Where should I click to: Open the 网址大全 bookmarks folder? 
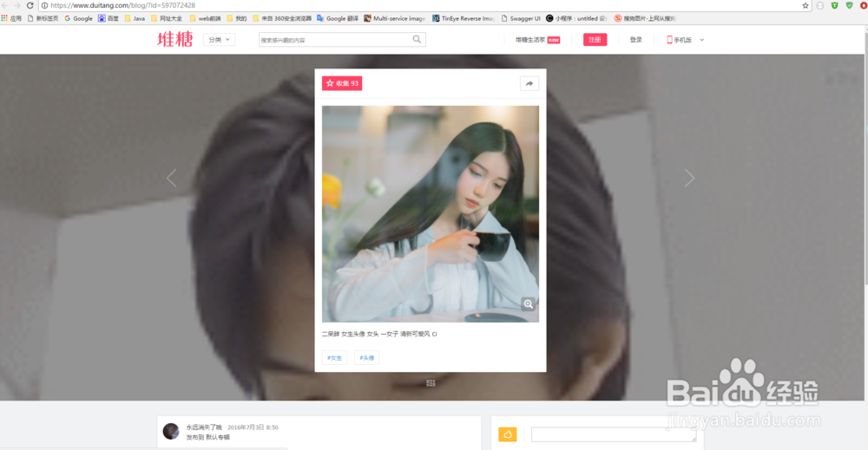tap(167, 18)
